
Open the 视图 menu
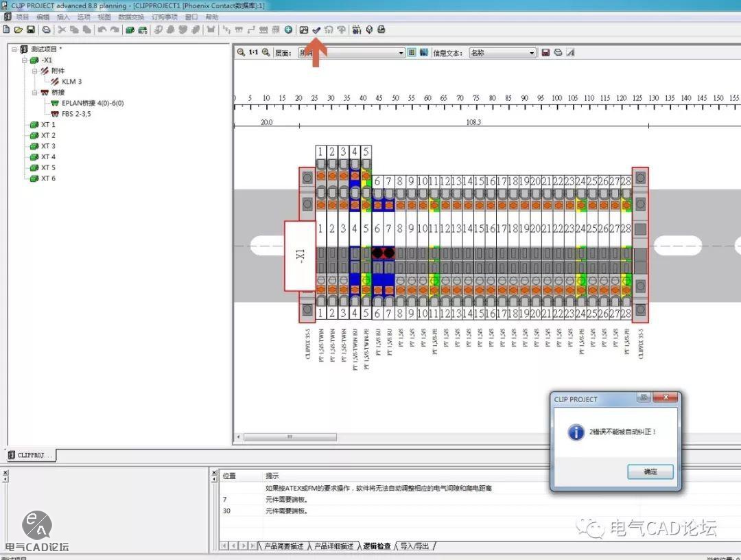(104, 17)
